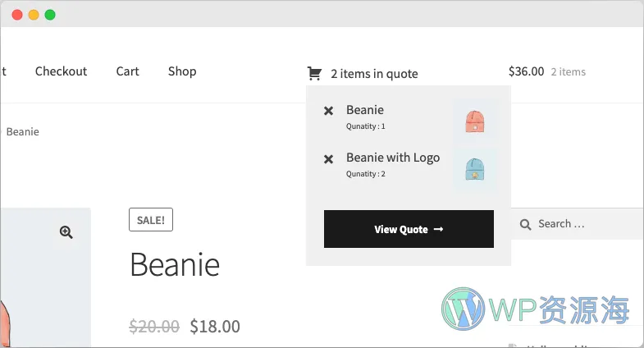644x348 pixels.
Task: Remove Beanie from the quote list
Action: (x=328, y=111)
